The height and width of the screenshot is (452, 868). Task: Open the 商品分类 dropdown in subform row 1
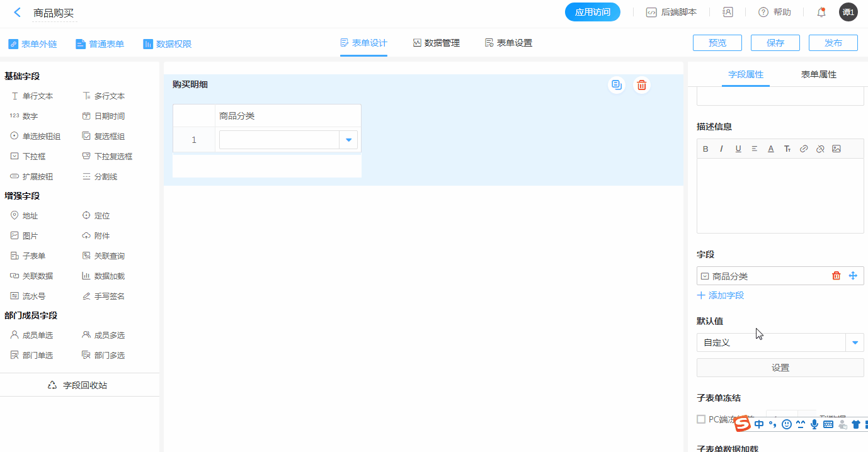pos(348,140)
